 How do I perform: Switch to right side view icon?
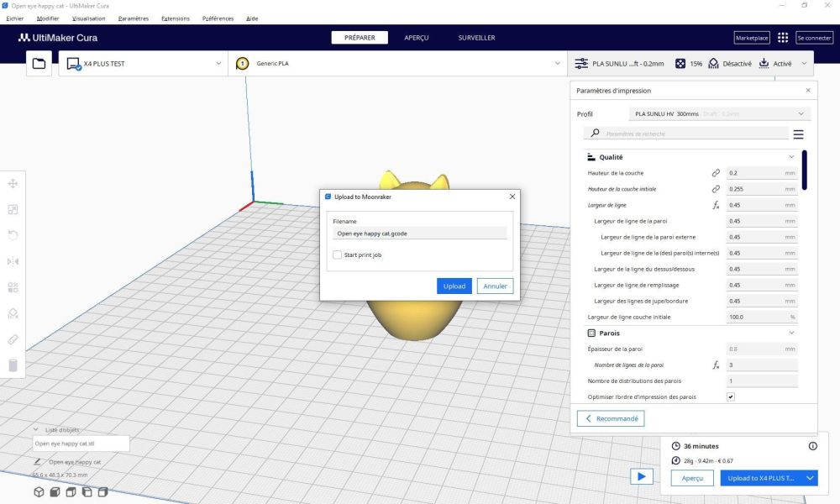click(x=102, y=491)
